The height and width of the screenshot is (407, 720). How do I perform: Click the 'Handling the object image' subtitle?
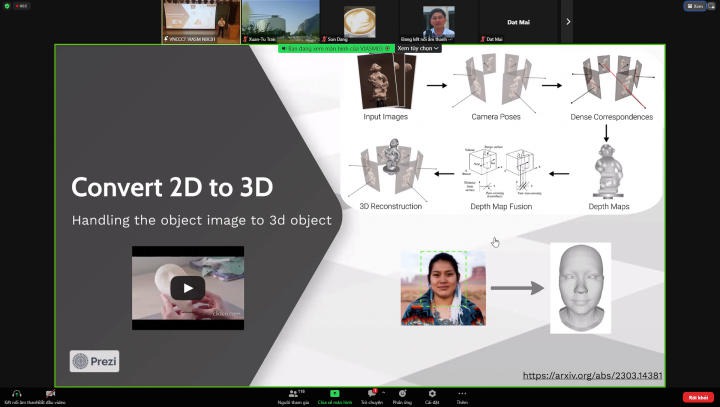pos(202,220)
